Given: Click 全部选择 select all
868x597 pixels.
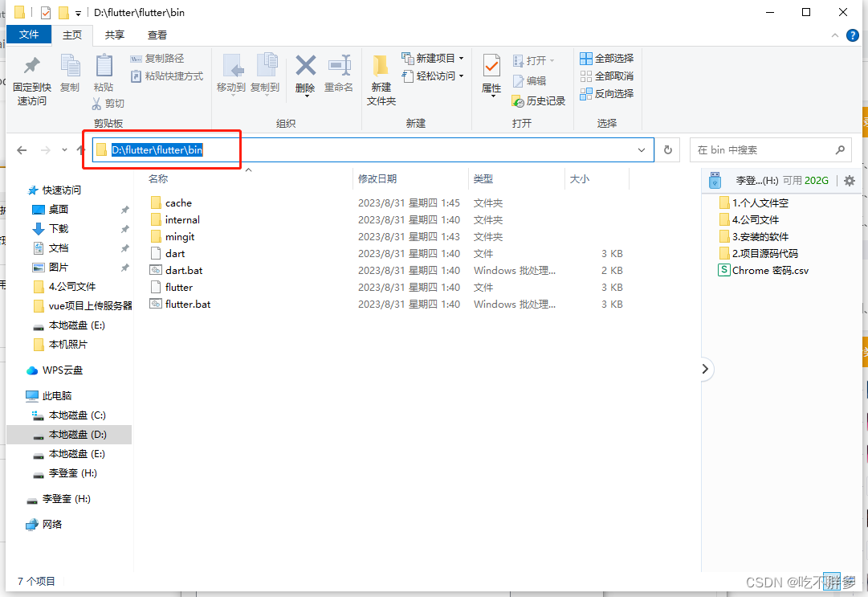Looking at the screenshot, I should coord(607,58).
